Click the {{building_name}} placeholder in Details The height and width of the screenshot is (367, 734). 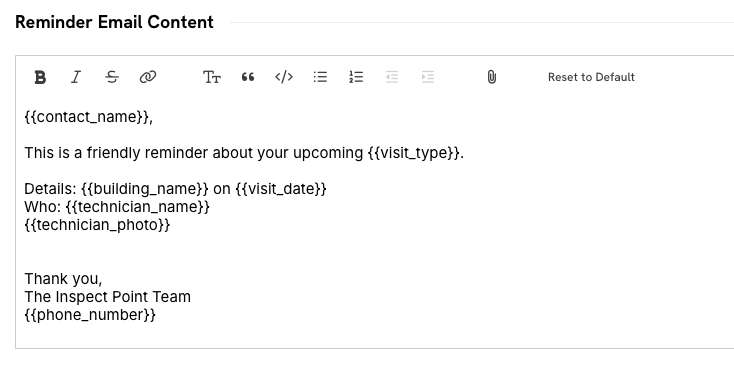(x=145, y=189)
